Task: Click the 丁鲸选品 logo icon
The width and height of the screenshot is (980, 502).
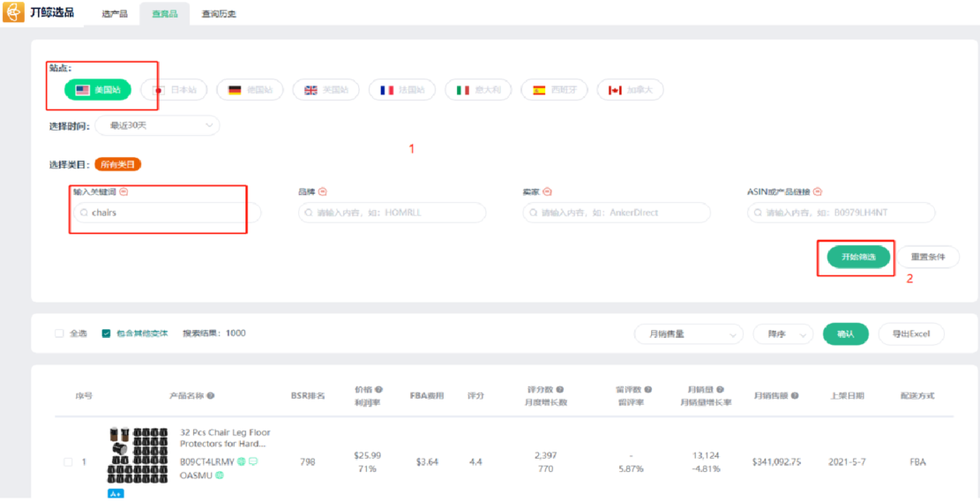Action: 15,12
